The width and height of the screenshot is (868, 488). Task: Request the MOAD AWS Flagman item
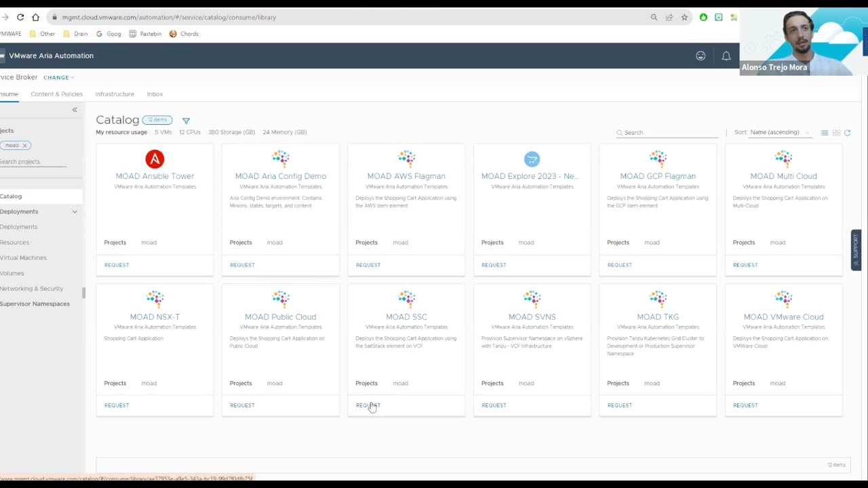[368, 265]
